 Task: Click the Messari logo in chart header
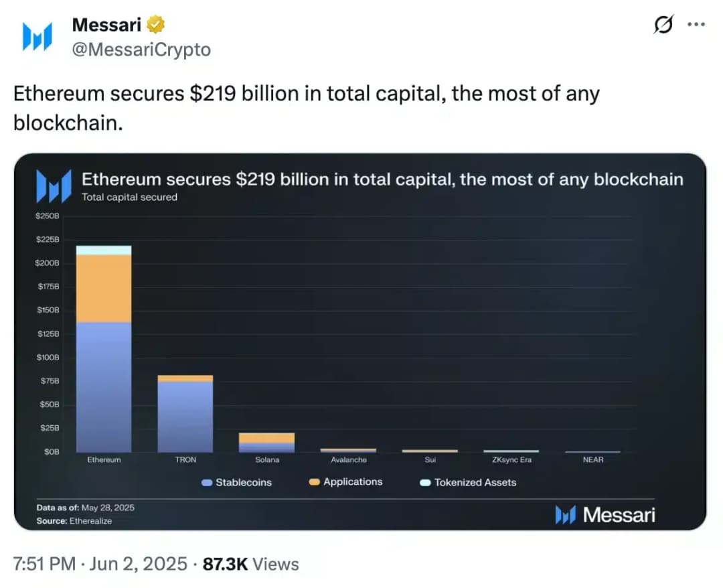[x=54, y=186]
